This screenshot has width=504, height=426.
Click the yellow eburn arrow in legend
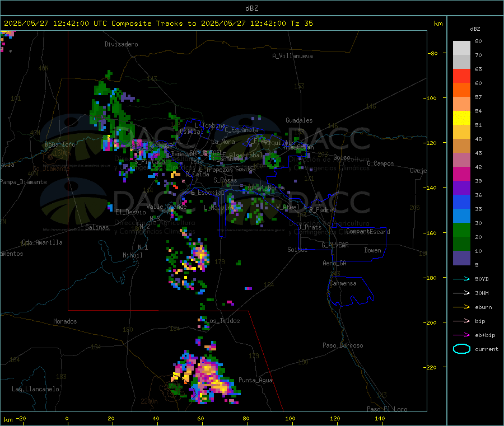[461, 307]
